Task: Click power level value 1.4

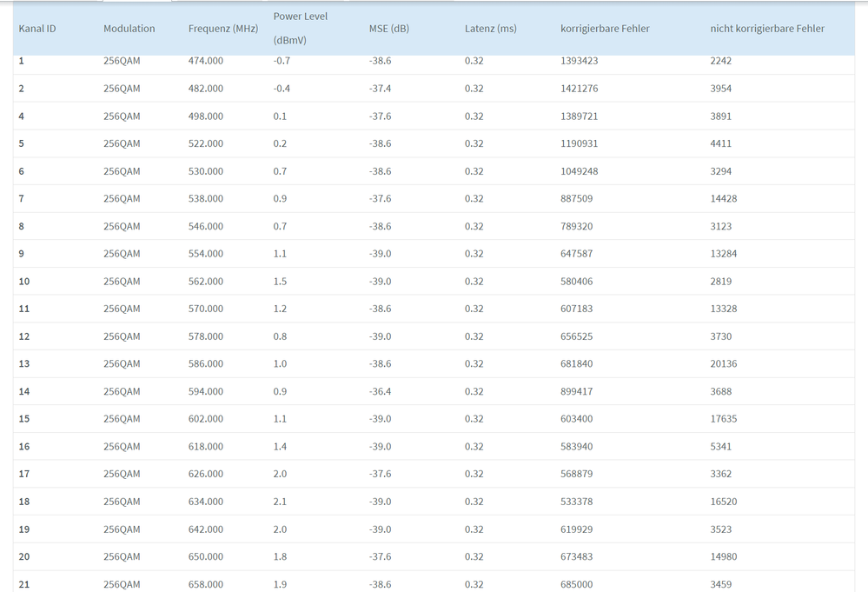Action: click(280, 446)
